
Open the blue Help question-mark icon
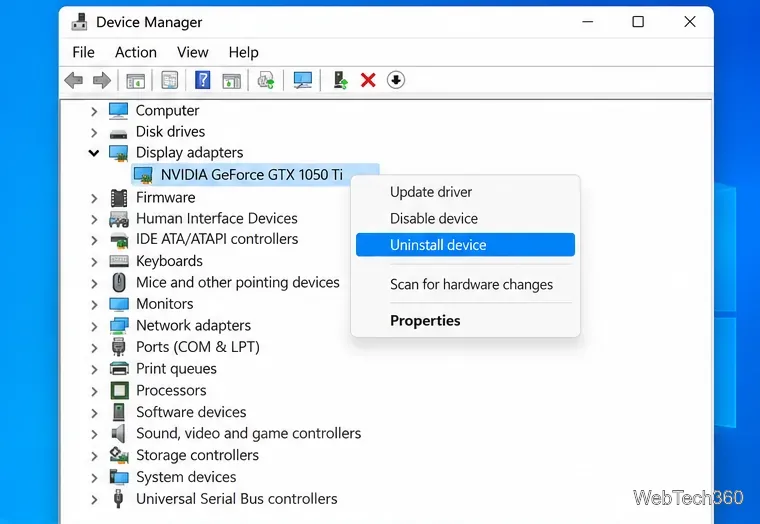pyautogui.click(x=202, y=80)
